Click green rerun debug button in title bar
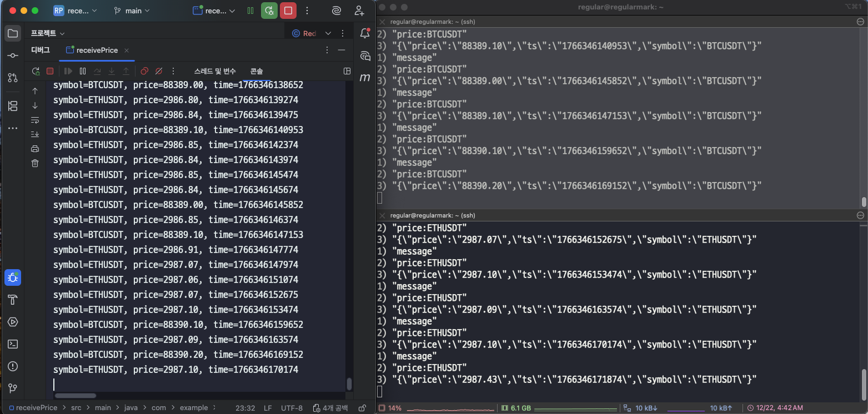This screenshot has height=414, width=868. 269,11
